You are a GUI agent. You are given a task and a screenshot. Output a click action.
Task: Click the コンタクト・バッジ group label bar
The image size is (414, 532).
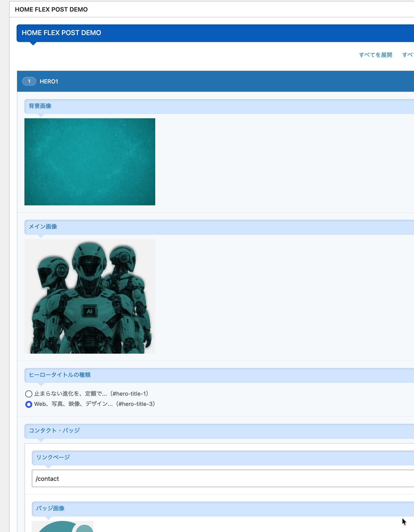click(219, 431)
